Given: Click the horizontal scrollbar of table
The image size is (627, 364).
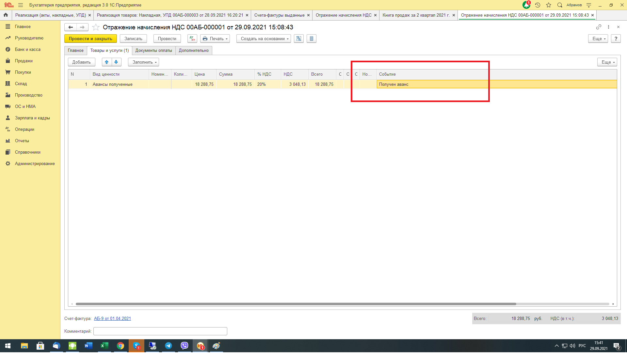Looking at the screenshot, I should [x=296, y=304].
